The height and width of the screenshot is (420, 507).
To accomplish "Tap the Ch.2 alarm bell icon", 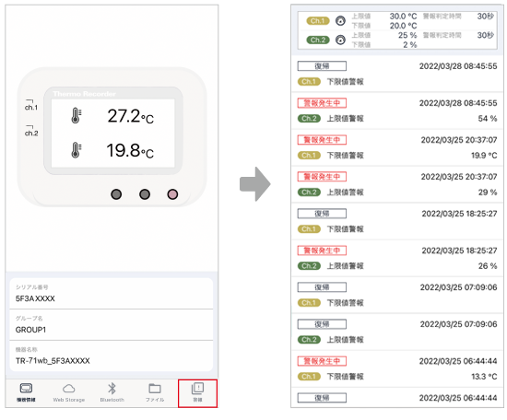I will (x=340, y=40).
